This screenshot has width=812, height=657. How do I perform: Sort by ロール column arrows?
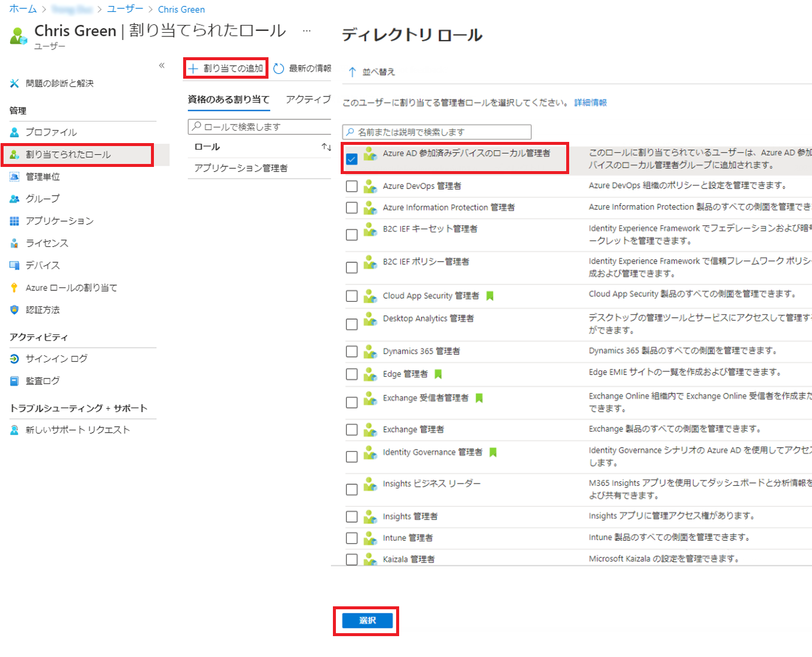tap(326, 147)
